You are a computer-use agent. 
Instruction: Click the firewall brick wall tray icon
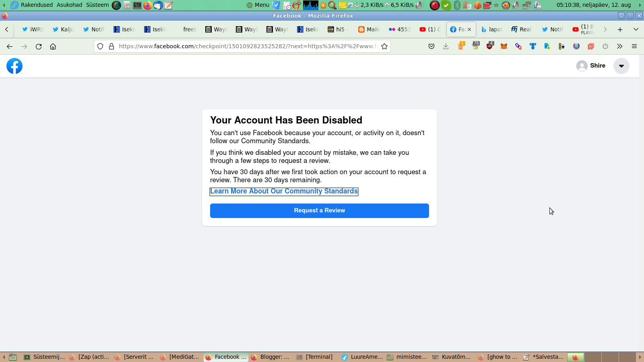[x=487, y=5]
